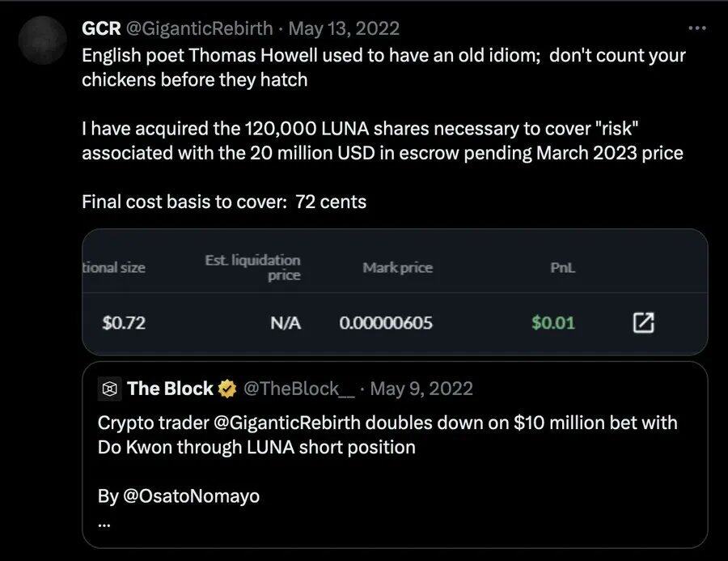Image resolution: width=728 pixels, height=561 pixels.
Task: Click the gold verified badge
Action: click(227, 389)
